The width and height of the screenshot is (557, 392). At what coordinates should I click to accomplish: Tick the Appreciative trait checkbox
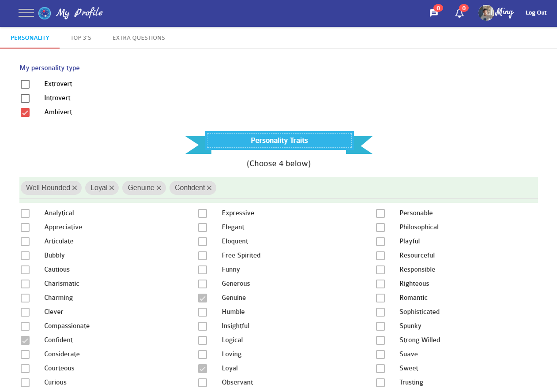[x=25, y=228]
